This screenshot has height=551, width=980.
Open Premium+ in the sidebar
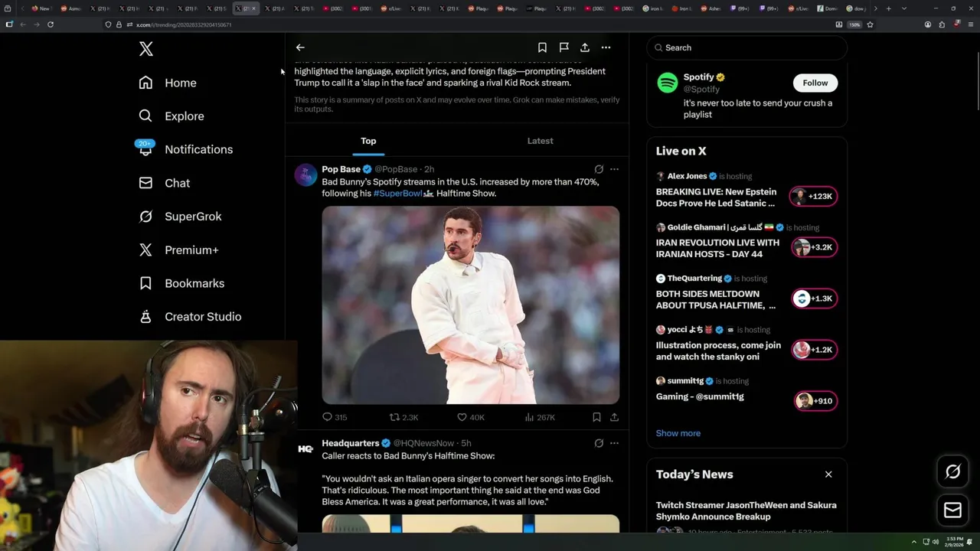(179, 249)
